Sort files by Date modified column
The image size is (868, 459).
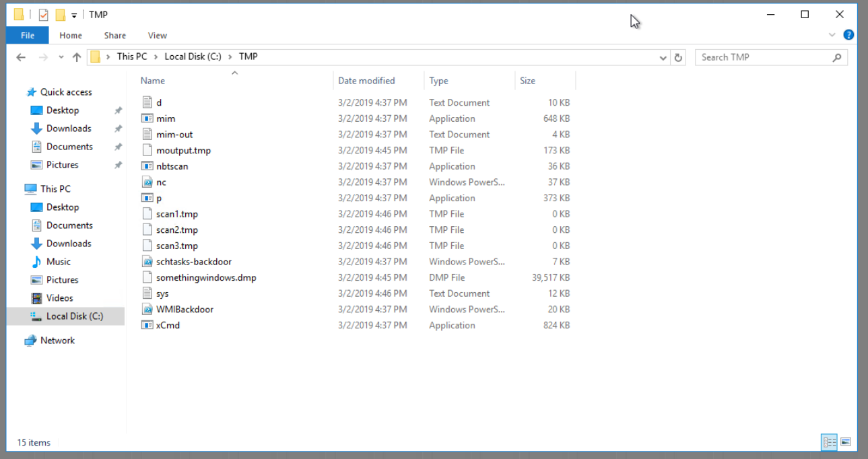[366, 81]
